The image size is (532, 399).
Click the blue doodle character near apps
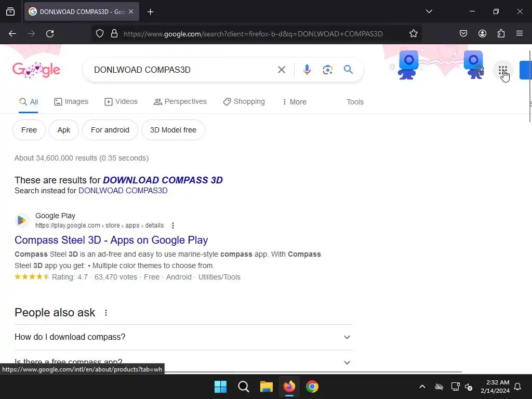coord(474,64)
